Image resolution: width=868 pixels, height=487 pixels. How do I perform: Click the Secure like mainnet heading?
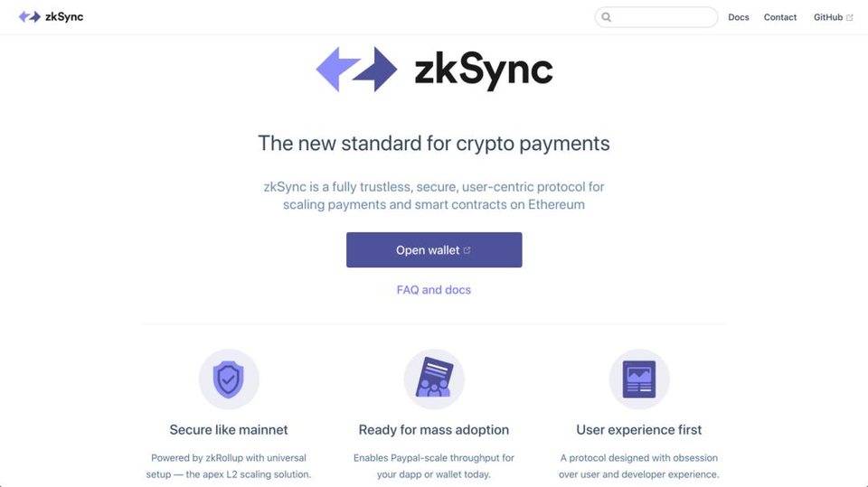(x=229, y=429)
